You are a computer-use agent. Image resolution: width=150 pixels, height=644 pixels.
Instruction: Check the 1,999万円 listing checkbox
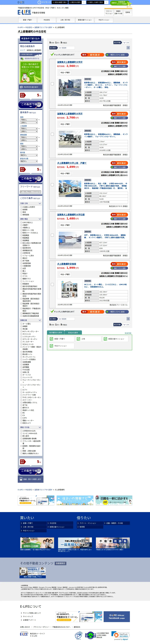point(52,284)
